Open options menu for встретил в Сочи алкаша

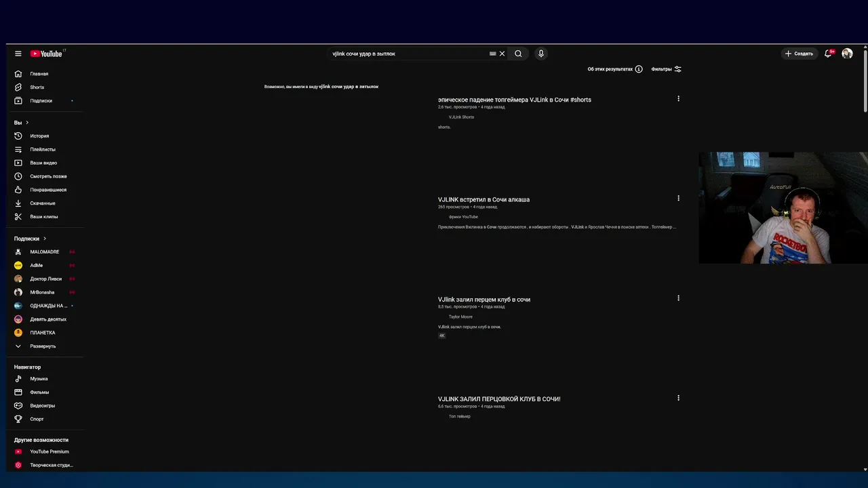[678, 199]
